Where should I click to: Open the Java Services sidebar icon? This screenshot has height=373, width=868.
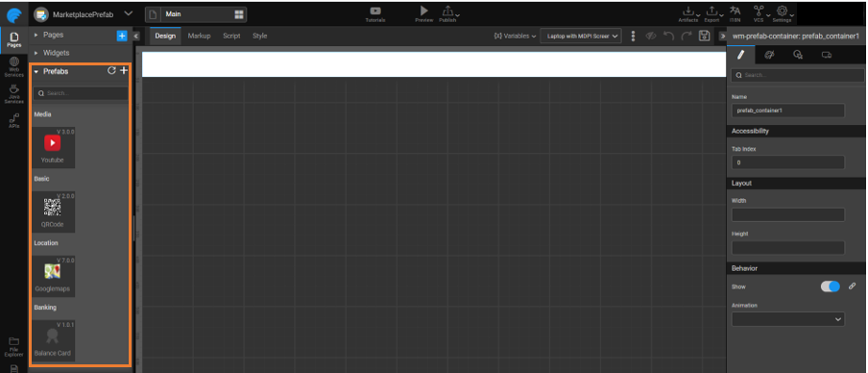[13, 88]
